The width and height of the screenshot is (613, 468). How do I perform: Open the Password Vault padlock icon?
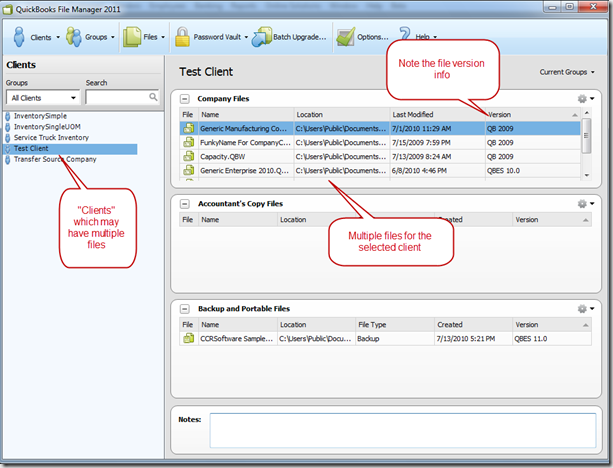pos(182,37)
